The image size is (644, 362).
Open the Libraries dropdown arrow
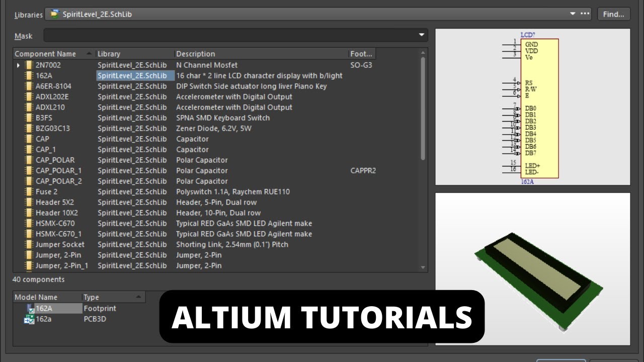[573, 14]
